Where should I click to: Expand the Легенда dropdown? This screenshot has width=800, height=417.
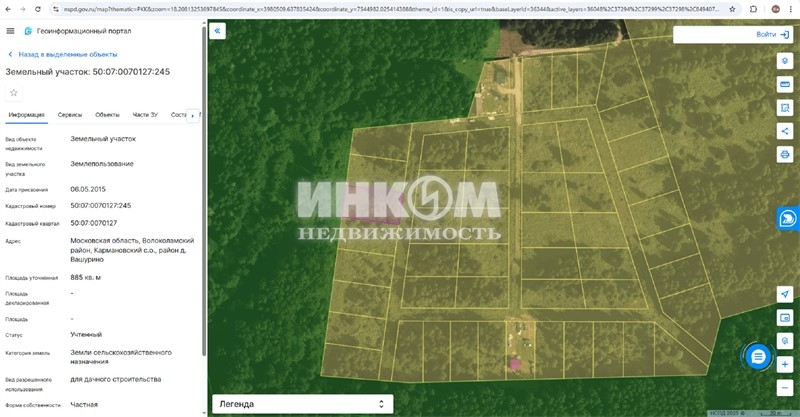(303, 404)
